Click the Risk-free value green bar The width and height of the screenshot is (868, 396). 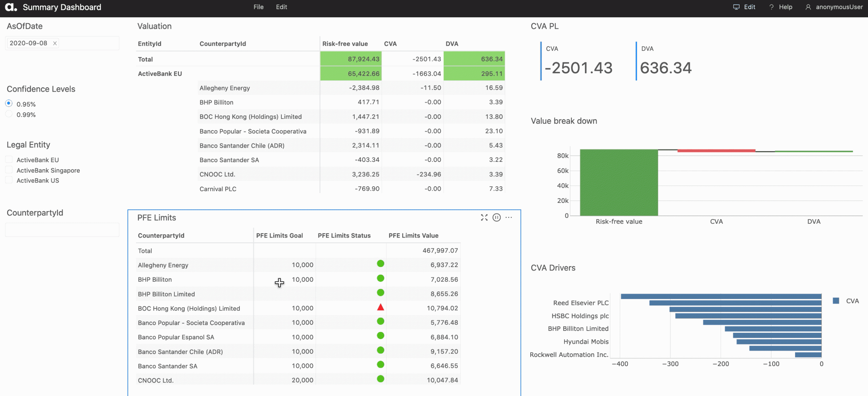(619, 182)
